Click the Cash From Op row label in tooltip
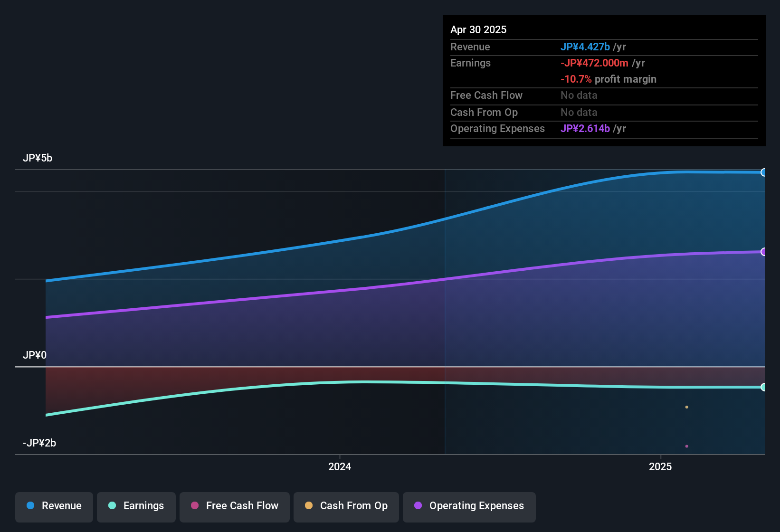 point(484,112)
